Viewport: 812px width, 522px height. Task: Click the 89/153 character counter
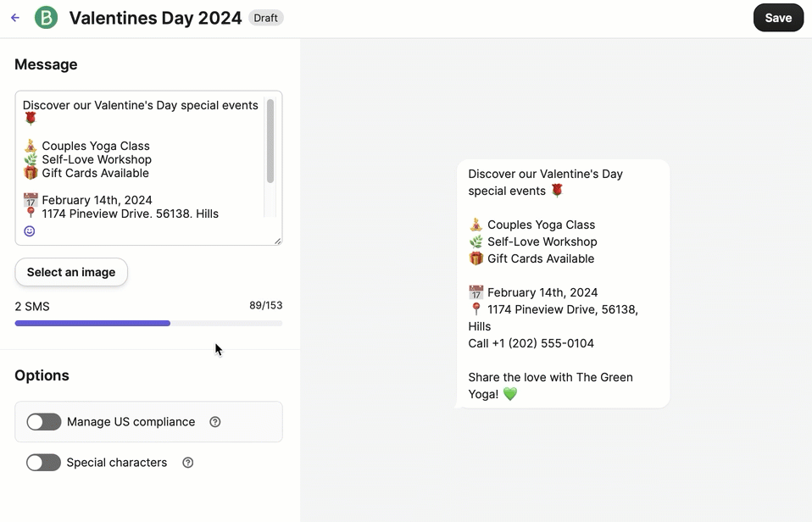coord(265,306)
